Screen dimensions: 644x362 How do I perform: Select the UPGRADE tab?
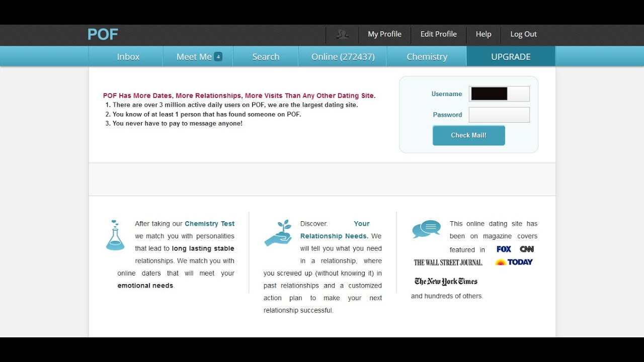tap(511, 56)
